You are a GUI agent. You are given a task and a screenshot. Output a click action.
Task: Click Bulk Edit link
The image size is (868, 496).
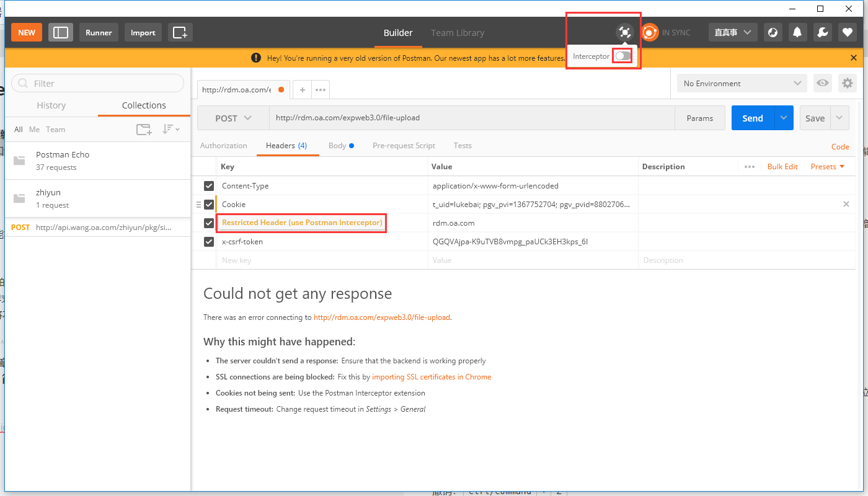pos(782,167)
